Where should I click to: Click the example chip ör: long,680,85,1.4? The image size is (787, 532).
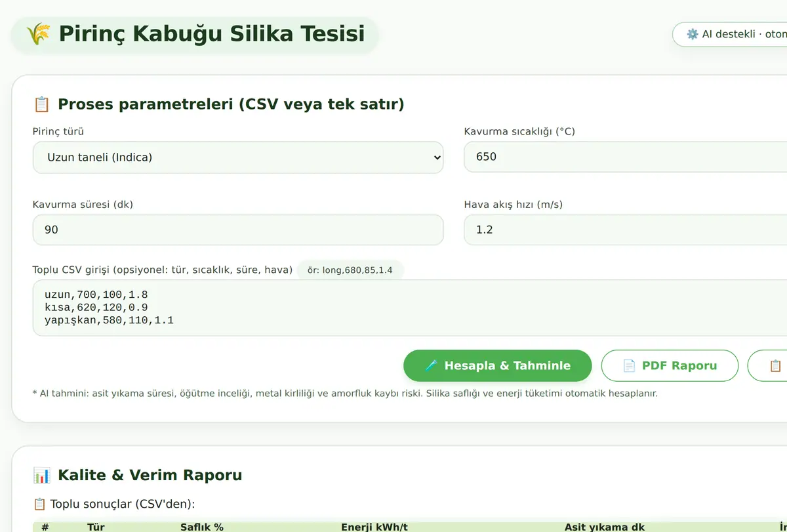click(350, 270)
